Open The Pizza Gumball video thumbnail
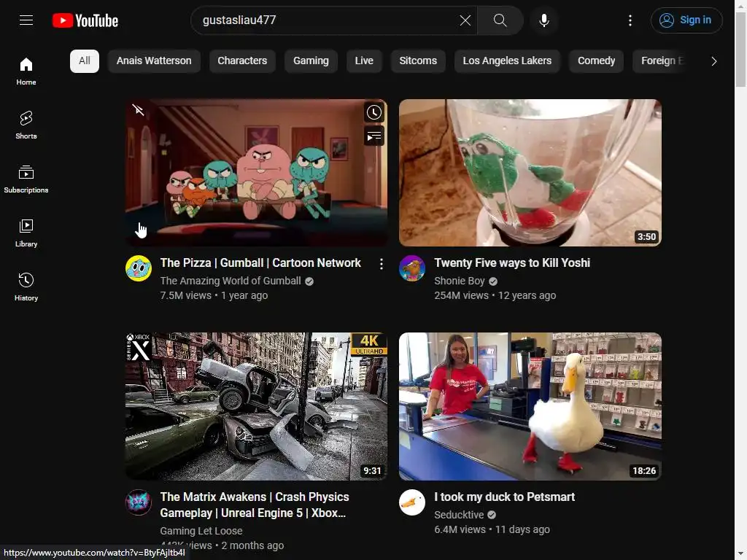This screenshot has width=747, height=560. 256,173
